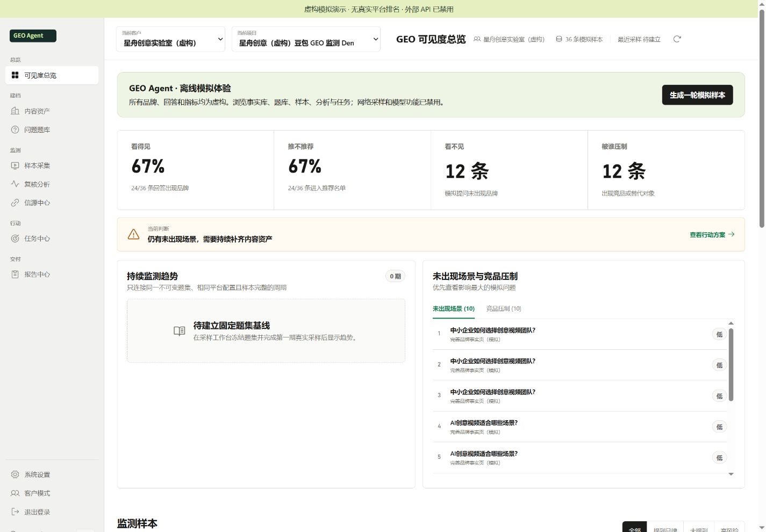
Task: Open 样本采集 under 监测
Action: click(52, 166)
